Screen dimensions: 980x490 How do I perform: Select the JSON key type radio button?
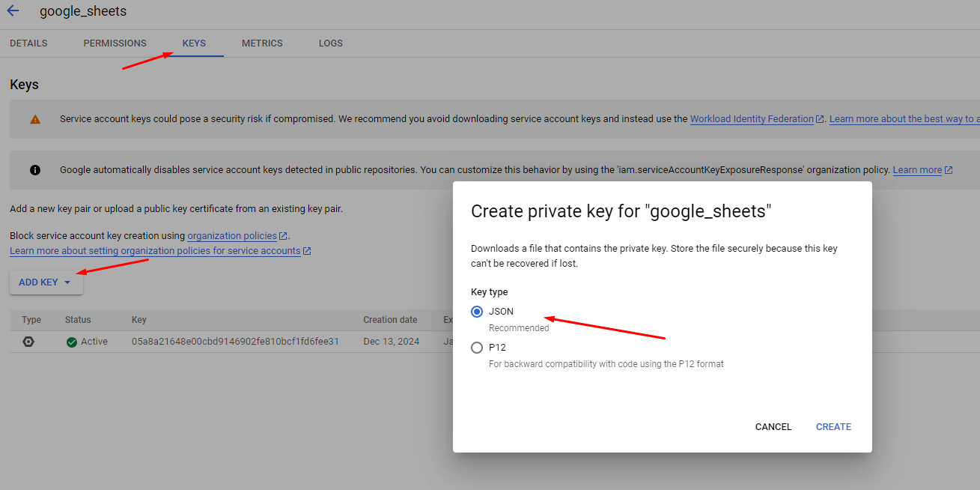point(477,312)
